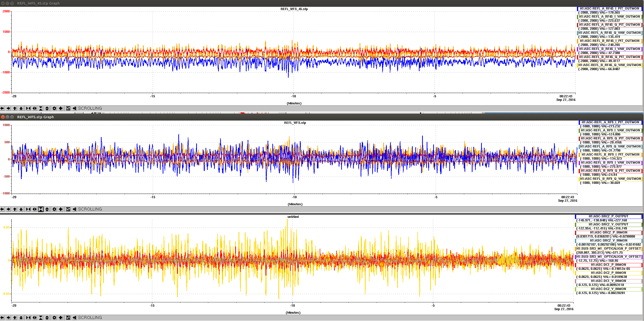Select H1:ASC-SRC2_P_OUTPUT legend entry
Image resolution: width=644 pixels, height=321 pixels.
[x=608, y=216]
